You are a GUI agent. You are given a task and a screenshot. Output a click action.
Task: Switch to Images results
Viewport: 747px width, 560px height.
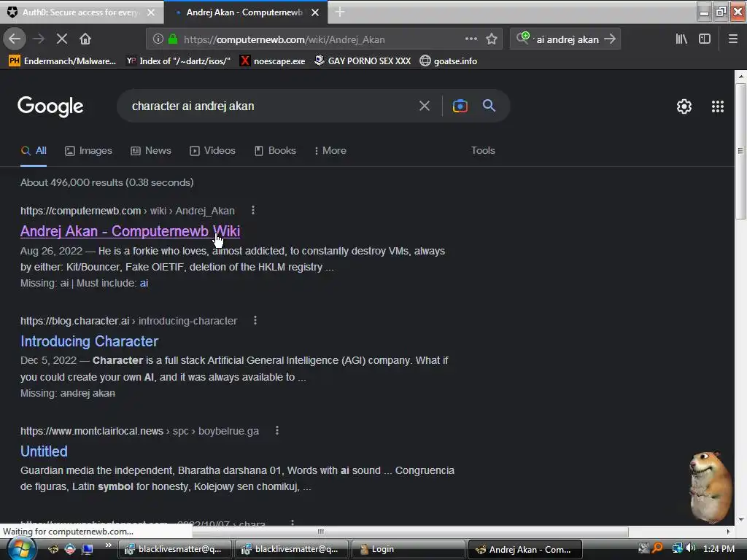[88, 150]
